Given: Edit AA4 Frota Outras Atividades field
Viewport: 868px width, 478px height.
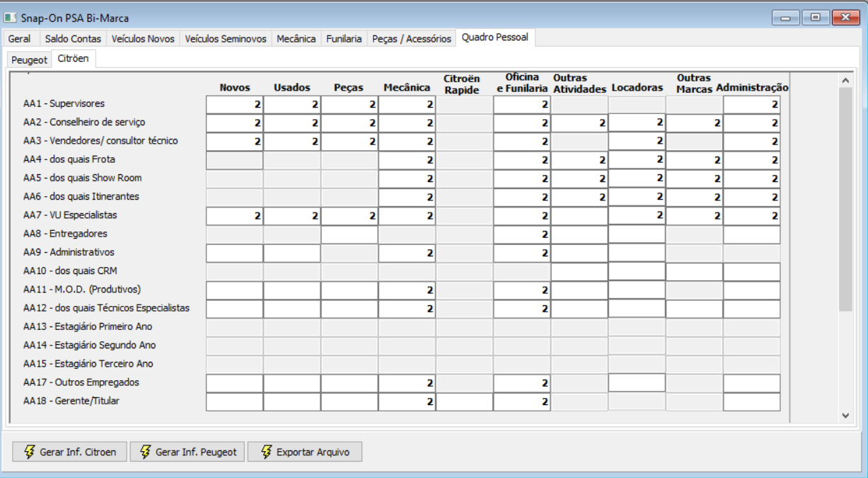Looking at the screenshot, I should pyautogui.click(x=579, y=160).
